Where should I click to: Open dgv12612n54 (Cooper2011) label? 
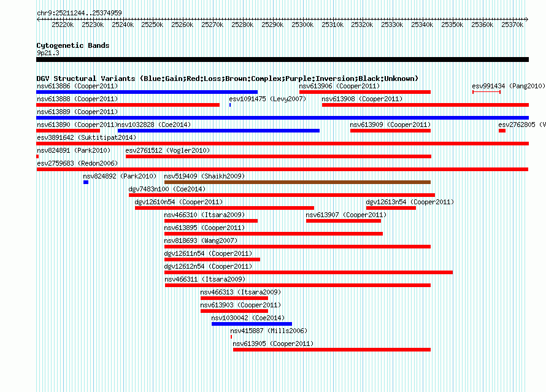(x=208, y=266)
